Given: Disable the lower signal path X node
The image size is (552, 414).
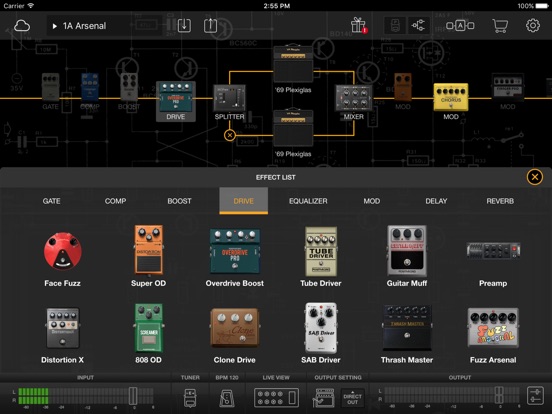Looking at the screenshot, I should tap(230, 135).
